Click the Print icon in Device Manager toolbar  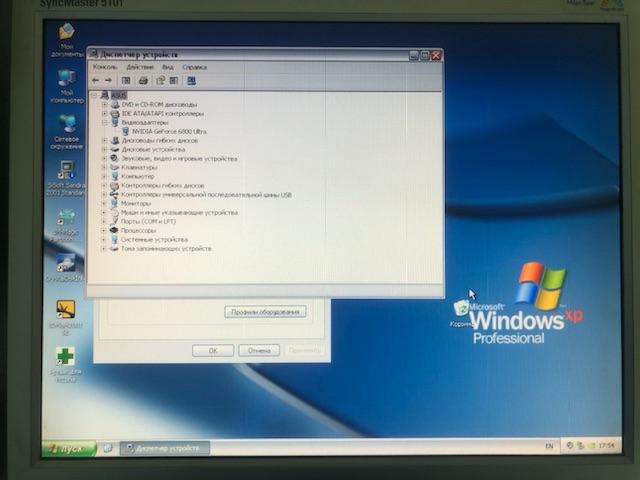tap(143, 80)
